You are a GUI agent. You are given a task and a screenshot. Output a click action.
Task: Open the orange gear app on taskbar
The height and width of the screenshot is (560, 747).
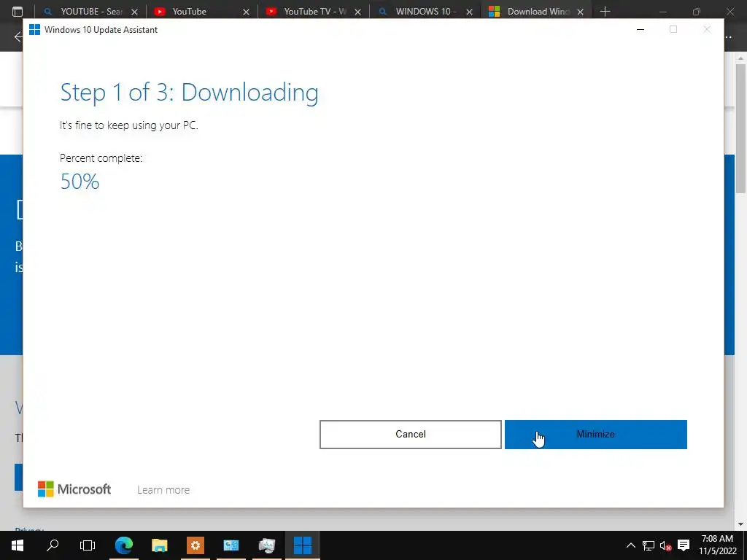click(x=196, y=545)
